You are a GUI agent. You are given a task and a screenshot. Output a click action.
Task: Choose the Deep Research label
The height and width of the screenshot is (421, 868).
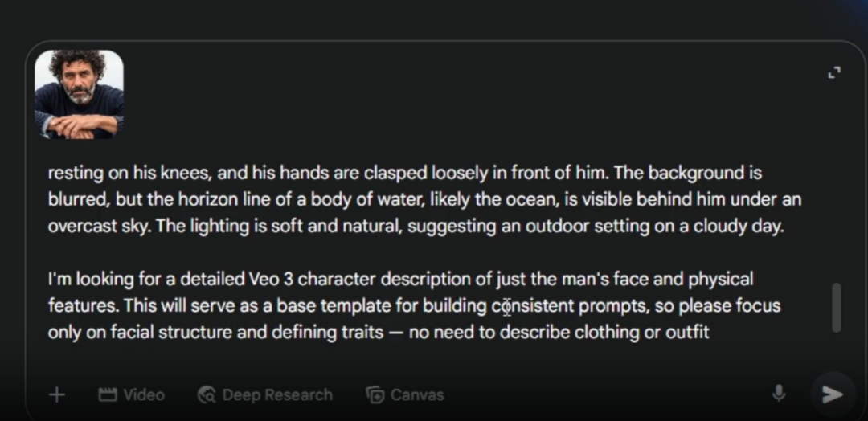pyautogui.click(x=277, y=394)
